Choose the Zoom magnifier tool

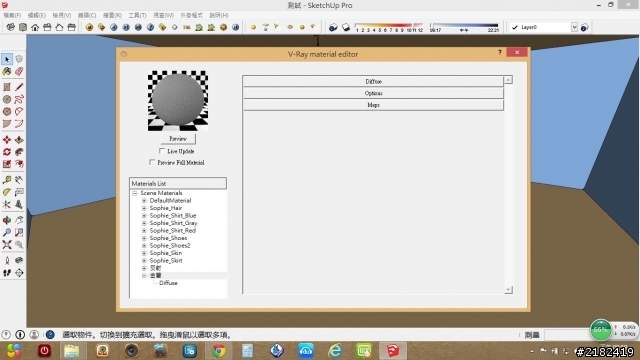[x=7, y=233]
